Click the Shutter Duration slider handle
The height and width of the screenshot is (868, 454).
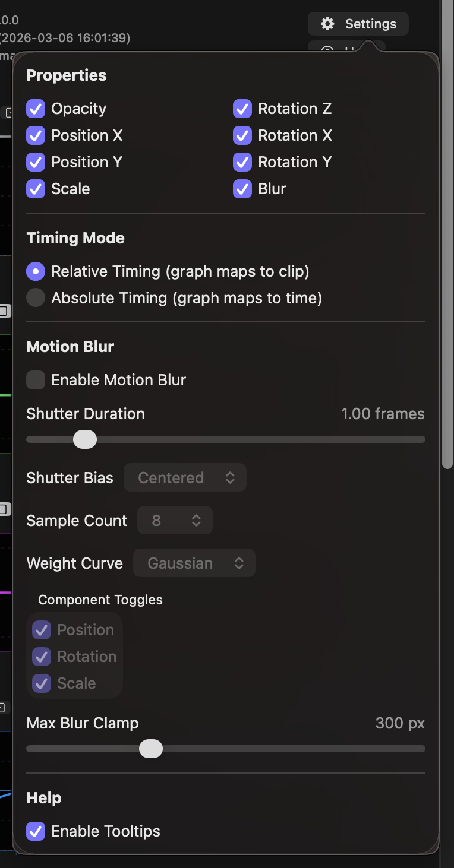(x=85, y=439)
